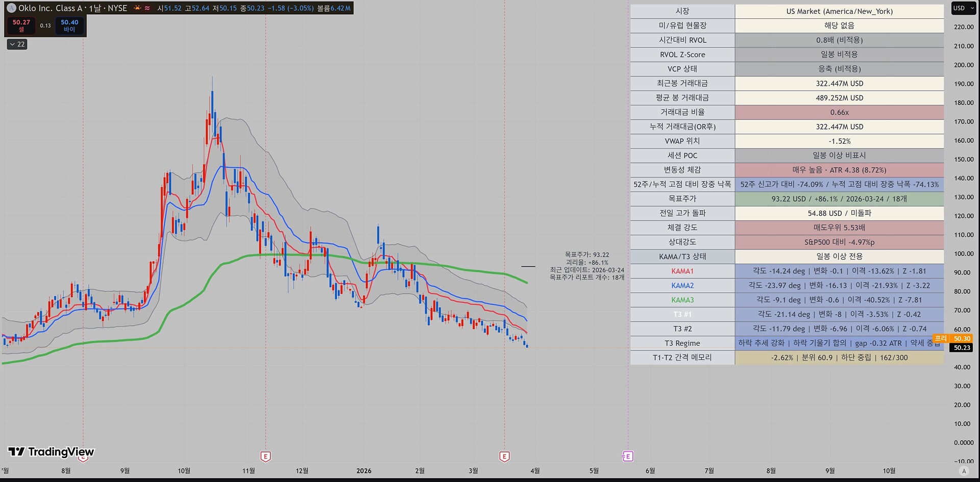
Task: Click the 489.252M USD cell
Action: click(x=839, y=97)
